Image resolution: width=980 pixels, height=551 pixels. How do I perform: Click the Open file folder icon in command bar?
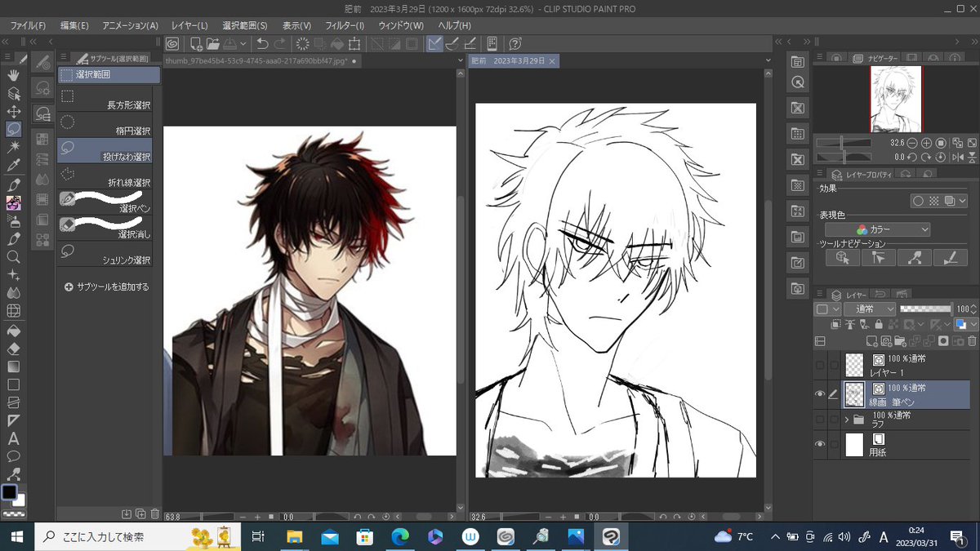(212, 44)
